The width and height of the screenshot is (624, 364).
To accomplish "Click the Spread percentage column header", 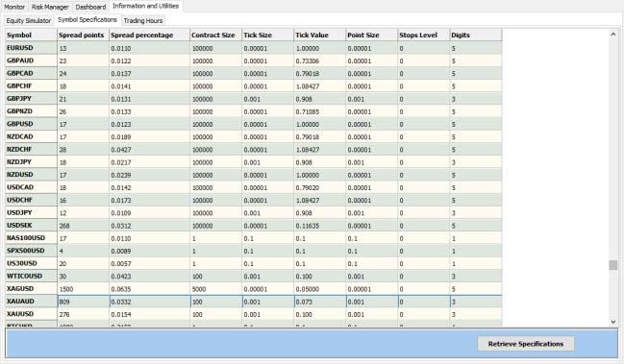I will [x=150, y=35].
